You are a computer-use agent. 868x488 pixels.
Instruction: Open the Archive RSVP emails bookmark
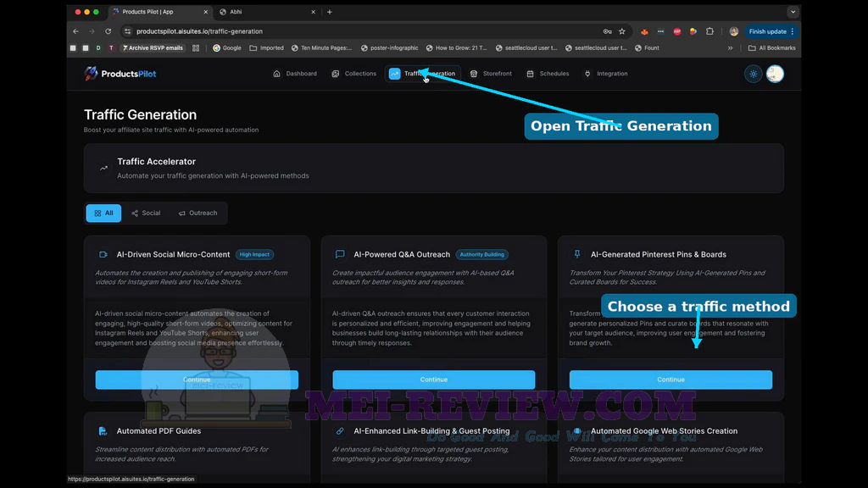pyautogui.click(x=153, y=48)
